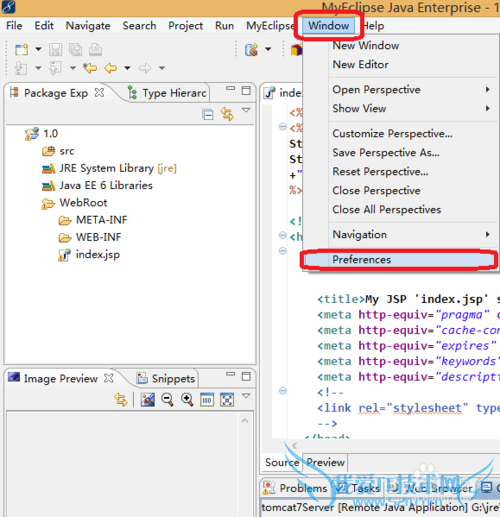Click the Last Edit Location arrow icon
Image resolution: width=500 pixels, height=517 pixels.
click(x=90, y=68)
